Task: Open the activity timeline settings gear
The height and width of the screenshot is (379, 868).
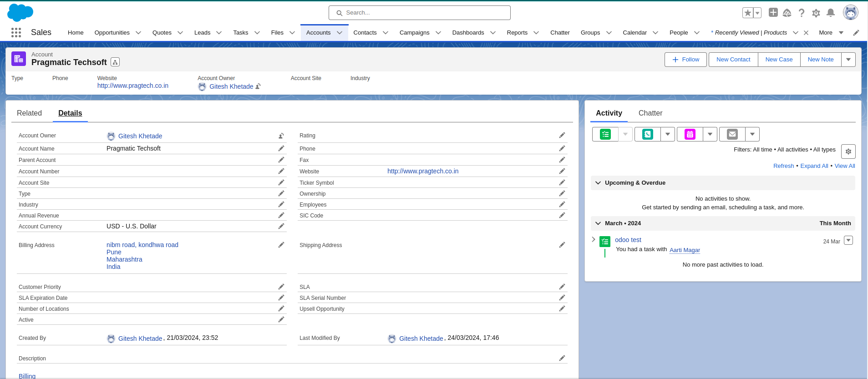Action: click(x=848, y=152)
